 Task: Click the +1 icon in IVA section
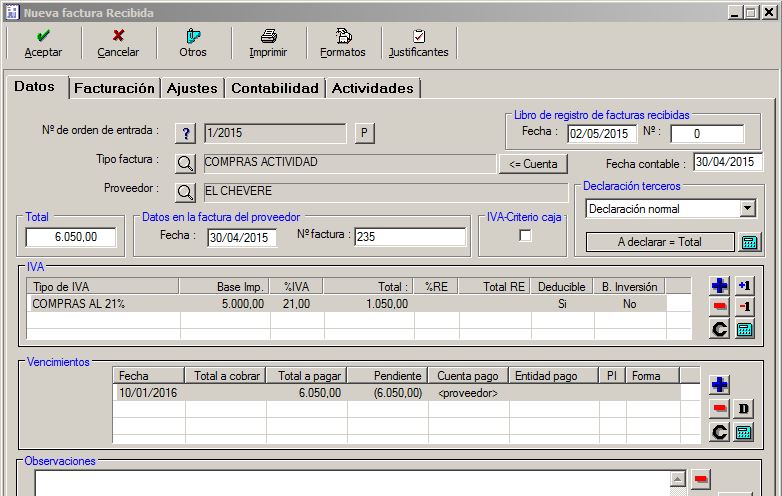pos(744,286)
